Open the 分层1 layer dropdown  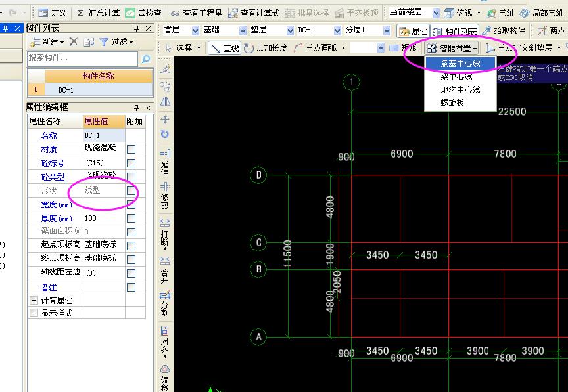387,30
